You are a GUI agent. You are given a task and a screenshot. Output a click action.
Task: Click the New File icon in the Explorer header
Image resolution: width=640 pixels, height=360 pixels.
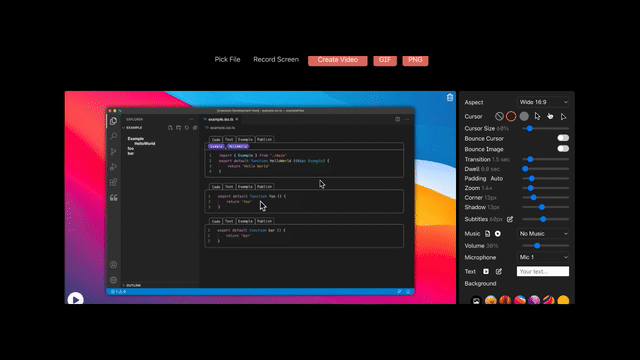coord(170,128)
